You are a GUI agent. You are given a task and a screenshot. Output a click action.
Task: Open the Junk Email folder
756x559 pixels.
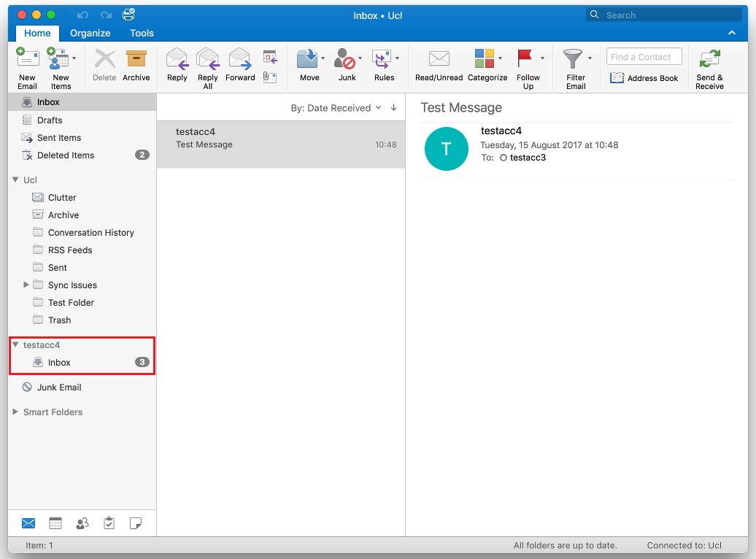(x=82, y=388)
